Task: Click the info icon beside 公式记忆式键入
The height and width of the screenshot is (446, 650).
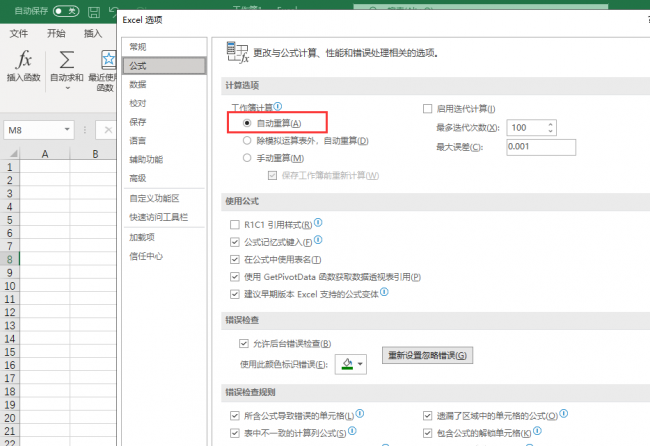Action: coord(318,240)
